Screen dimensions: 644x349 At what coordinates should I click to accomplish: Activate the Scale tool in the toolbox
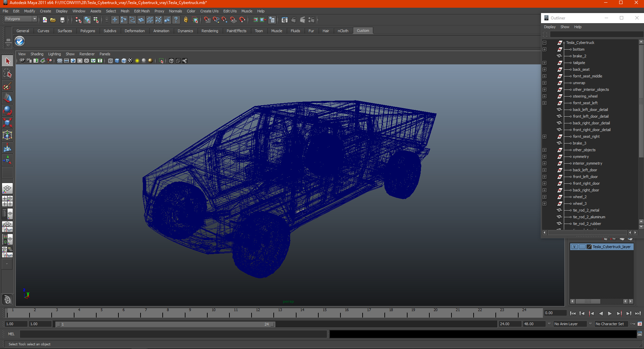pos(7,123)
